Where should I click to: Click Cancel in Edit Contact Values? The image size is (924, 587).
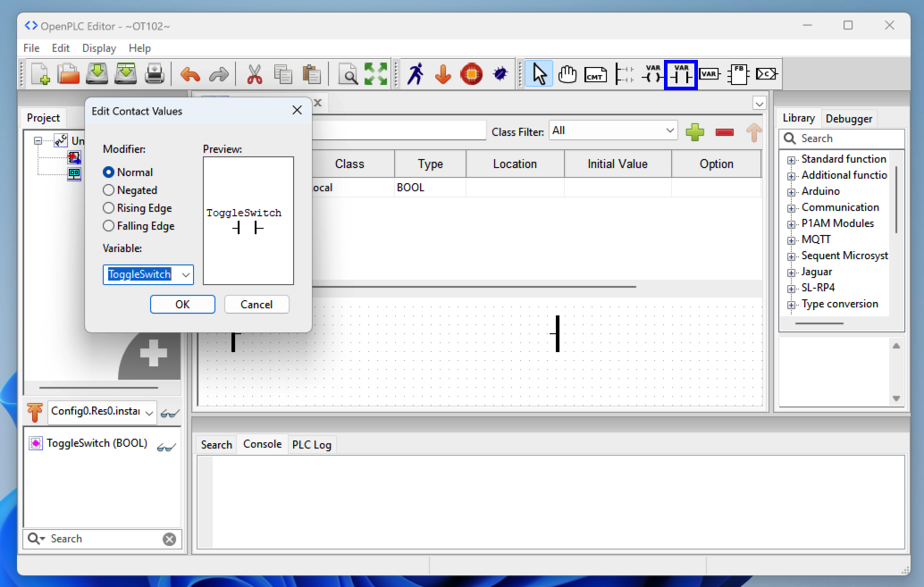click(256, 304)
